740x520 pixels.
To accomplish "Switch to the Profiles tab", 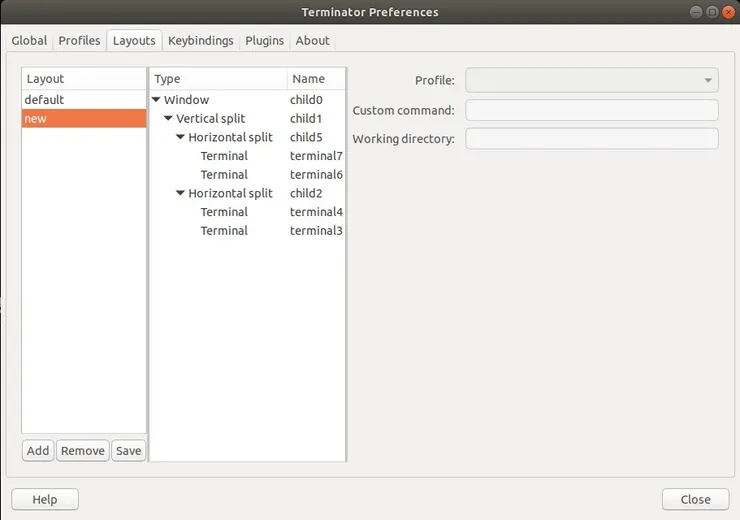I will coord(79,41).
